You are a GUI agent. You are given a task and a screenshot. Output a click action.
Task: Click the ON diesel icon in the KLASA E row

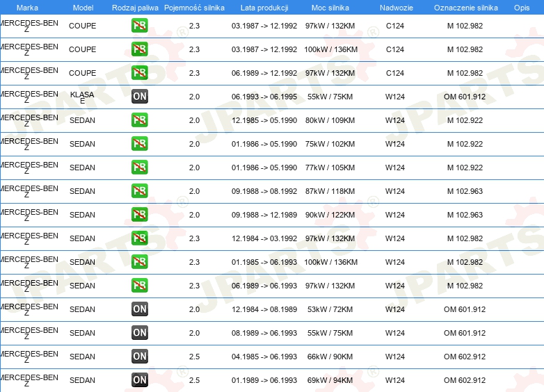[x=139, y=97]
